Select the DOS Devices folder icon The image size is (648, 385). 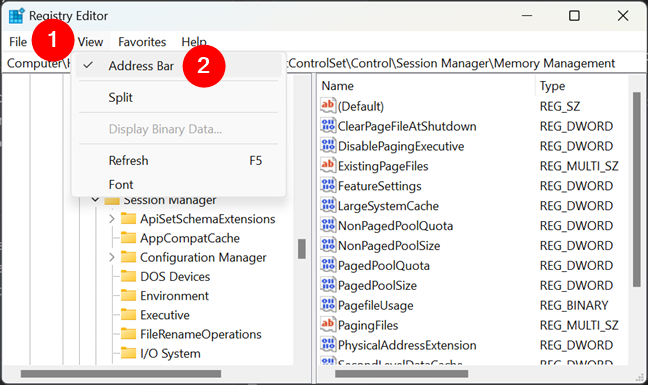pyautogui.click(x=129, y=276)
